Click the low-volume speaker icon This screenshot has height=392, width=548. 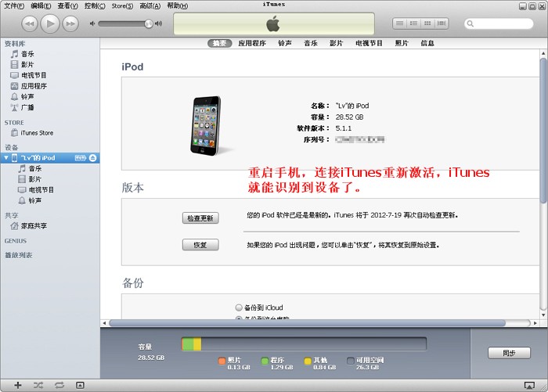pyautogui.click(x=92, y=23)
